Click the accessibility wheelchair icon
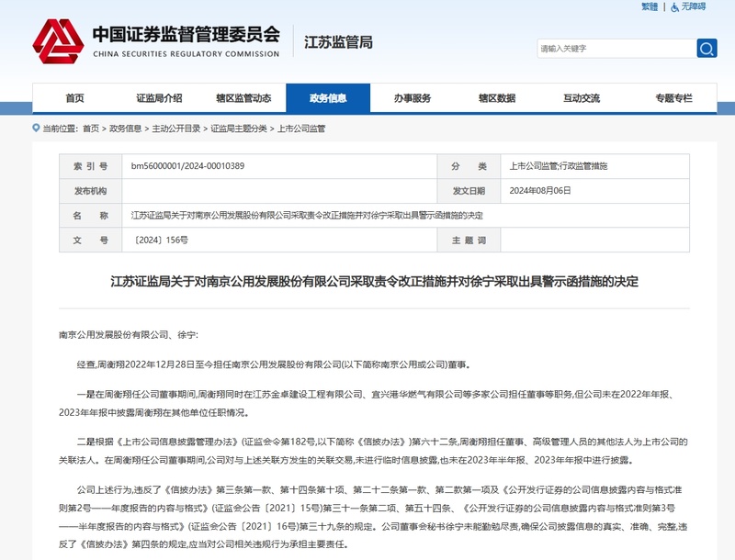Viewport: 735px width, 560px height. coord(674,7)
